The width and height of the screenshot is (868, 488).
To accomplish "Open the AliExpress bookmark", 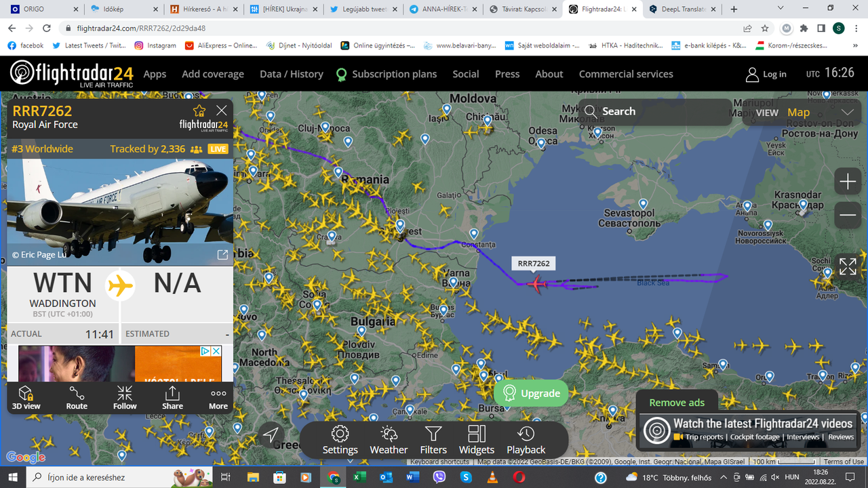I will coord(221,45).
